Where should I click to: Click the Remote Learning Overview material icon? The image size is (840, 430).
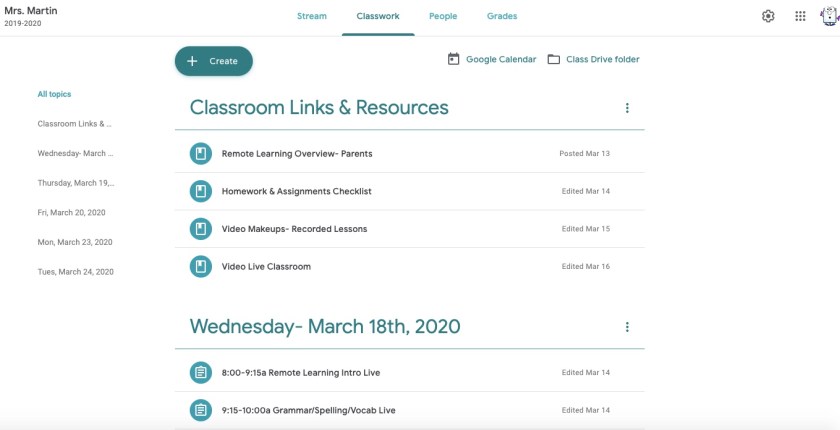(x=201, y=154)
